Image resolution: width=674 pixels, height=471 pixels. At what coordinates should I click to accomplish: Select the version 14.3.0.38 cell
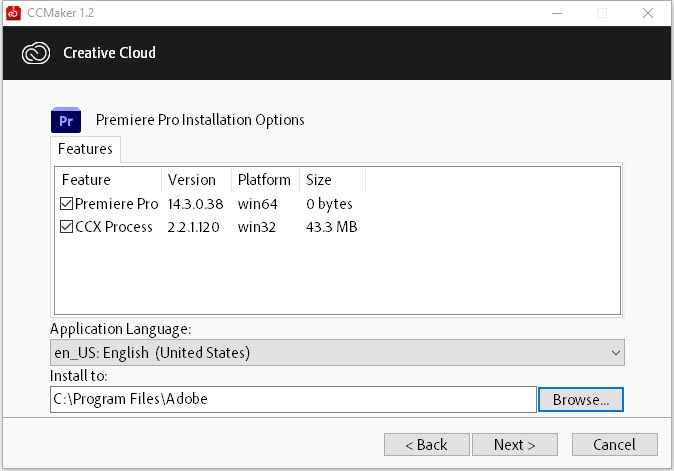tap(195, 204)
